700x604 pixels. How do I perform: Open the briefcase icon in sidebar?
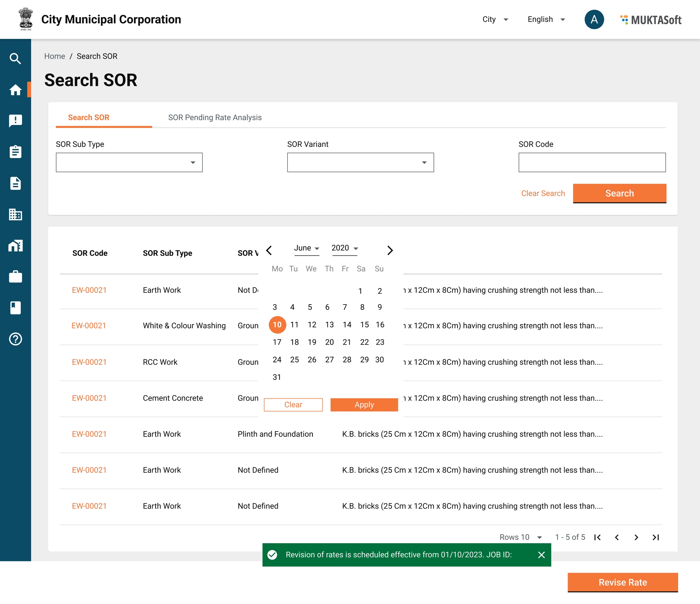pyautogui.click(x=15, y=277)
